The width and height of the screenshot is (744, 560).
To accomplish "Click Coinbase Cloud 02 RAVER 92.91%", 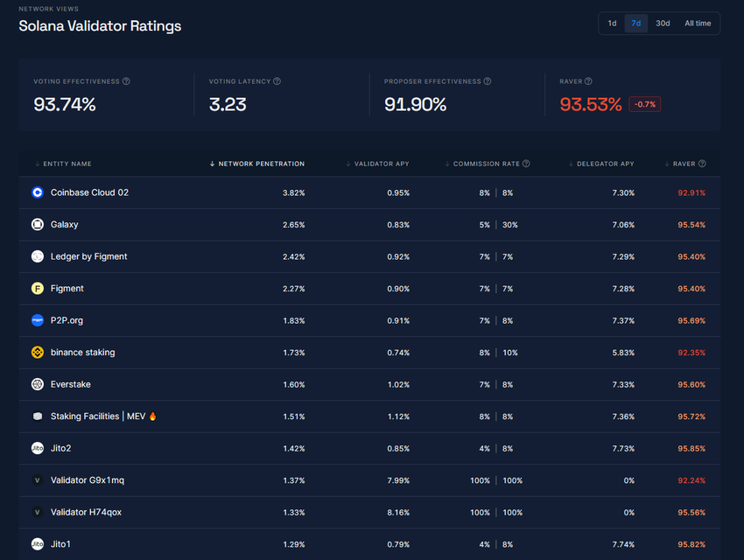I will point(691,193).
